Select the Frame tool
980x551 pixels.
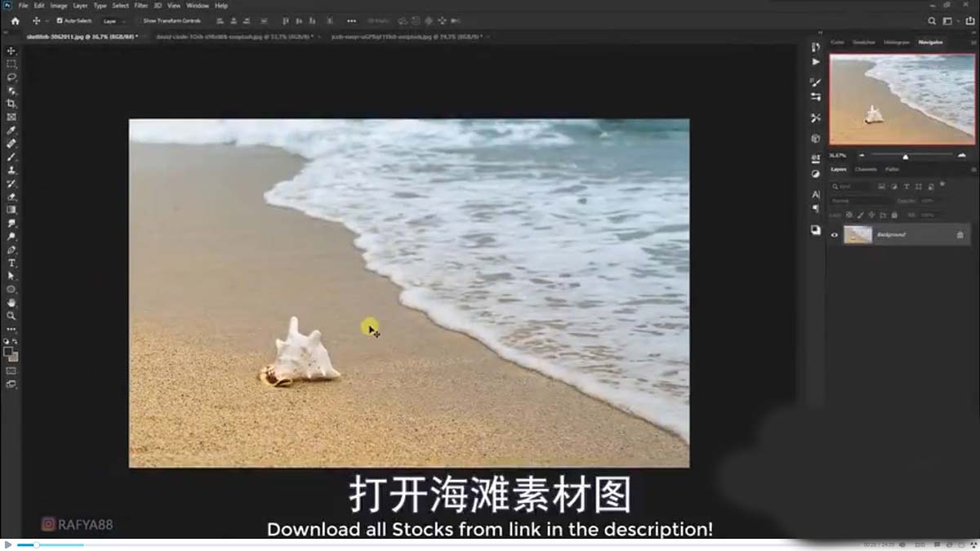(x=11, y=117)
